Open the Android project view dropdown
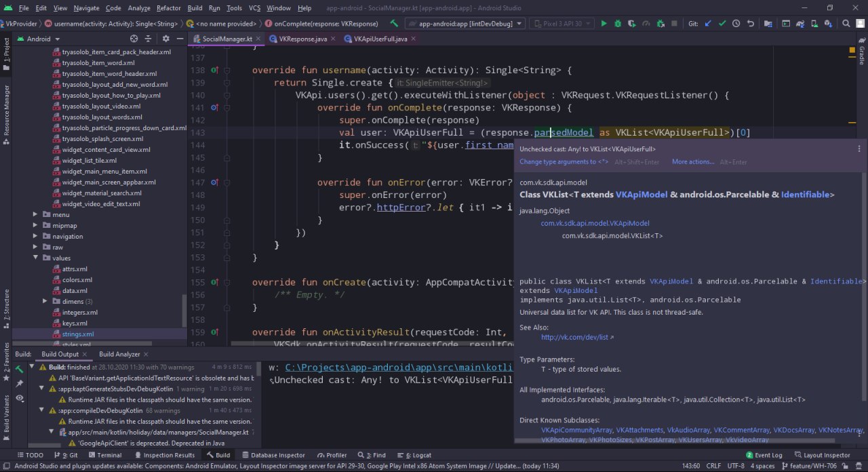Image resolution: width=868 pixels, height=472 pixels. tap(39, 39)
